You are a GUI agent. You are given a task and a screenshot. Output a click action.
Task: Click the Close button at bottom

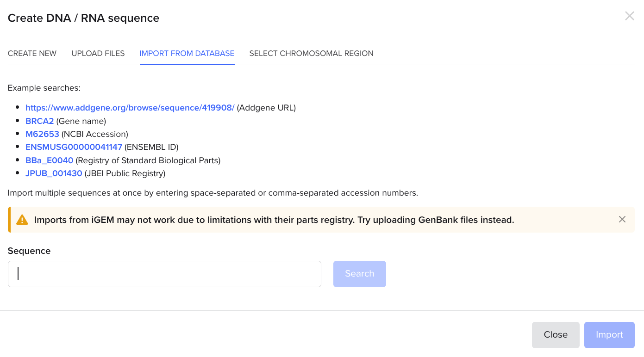tap(556, 335)
